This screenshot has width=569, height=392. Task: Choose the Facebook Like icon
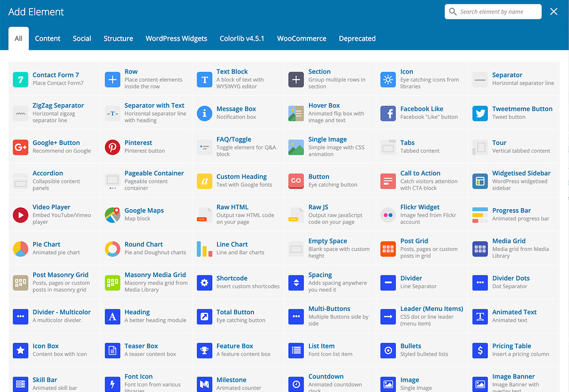[388, 114]
